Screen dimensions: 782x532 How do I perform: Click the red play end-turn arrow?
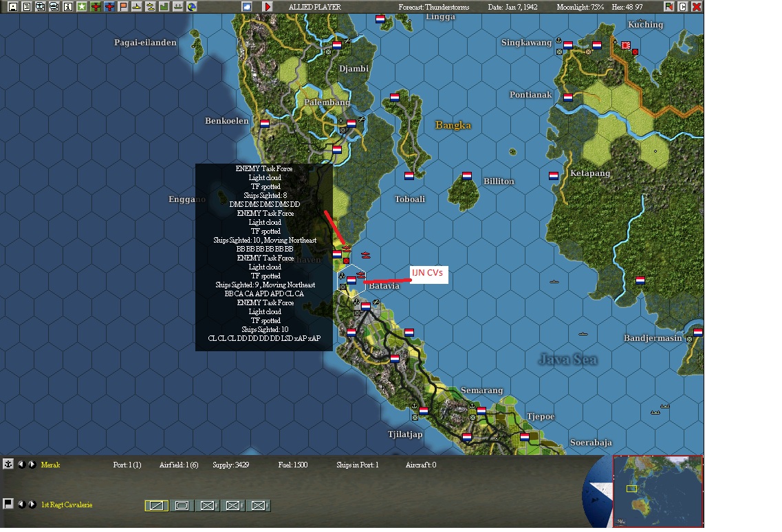coord(268,6)
